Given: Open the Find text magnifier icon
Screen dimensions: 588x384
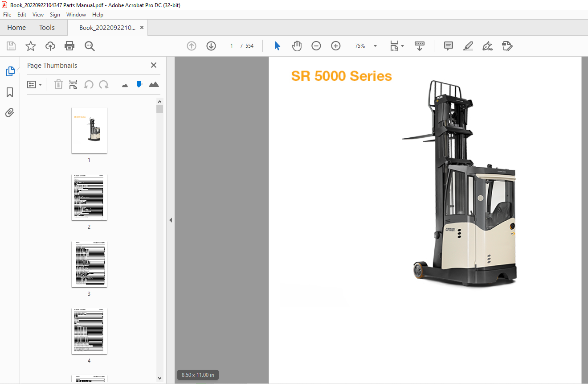Looking at the screenshot, I should pos(90,46).
